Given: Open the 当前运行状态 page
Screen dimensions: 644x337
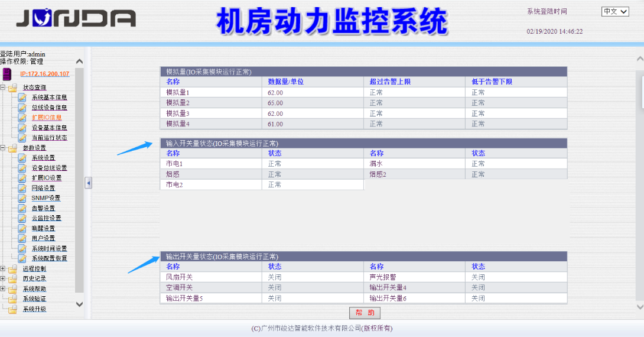Looking at the screenshot, I should [x=49, y=138].
